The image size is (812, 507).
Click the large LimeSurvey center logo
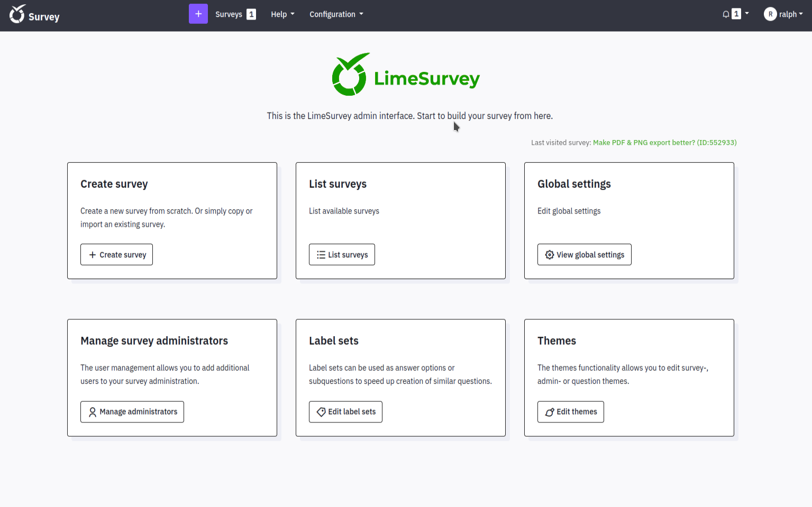(406, 75)
